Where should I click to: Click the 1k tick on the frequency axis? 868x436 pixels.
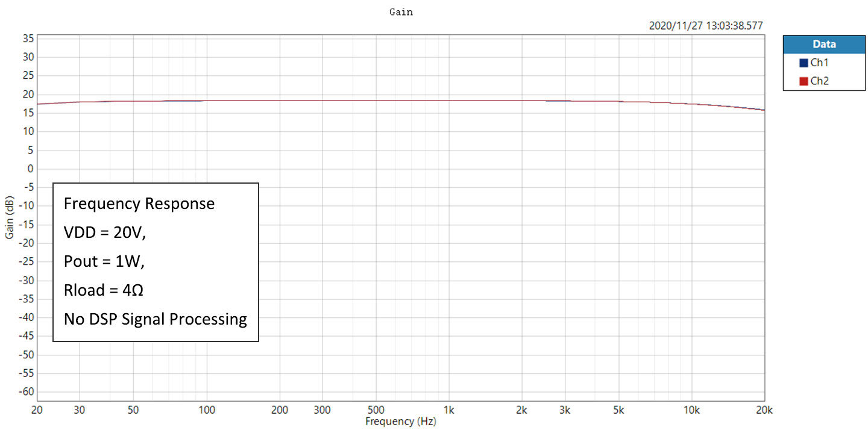point(448,410)
